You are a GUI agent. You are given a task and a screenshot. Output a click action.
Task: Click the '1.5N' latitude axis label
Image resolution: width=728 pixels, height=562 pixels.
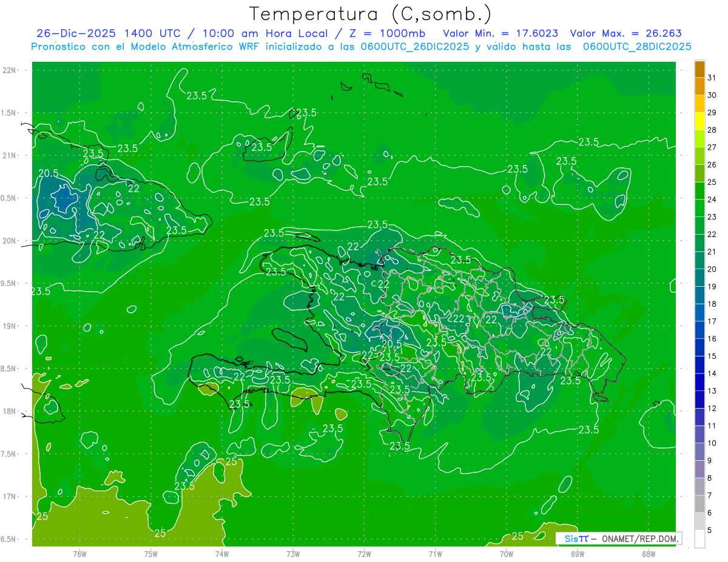click(x=8, y=113)
